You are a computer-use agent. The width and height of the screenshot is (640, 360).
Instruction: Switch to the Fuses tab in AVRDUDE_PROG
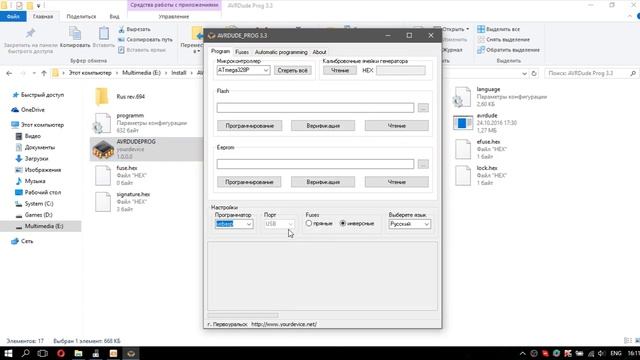click(x=242, y=52)
